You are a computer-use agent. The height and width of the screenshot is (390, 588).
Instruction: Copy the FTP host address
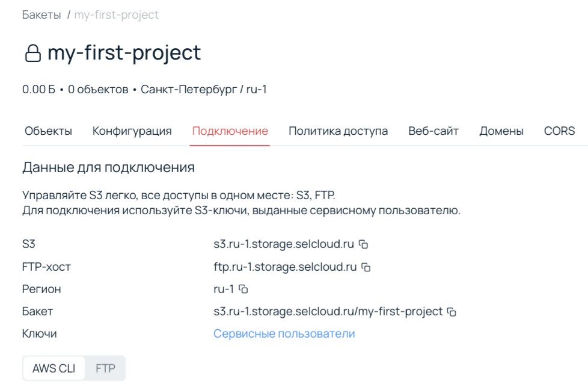point(366,267)
